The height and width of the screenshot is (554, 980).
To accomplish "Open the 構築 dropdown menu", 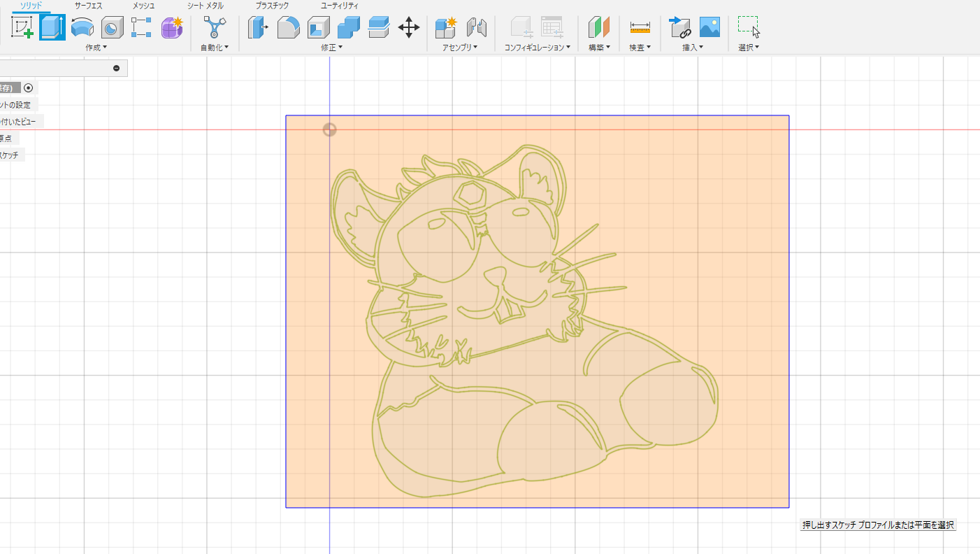I will click(x=599, y=48).
